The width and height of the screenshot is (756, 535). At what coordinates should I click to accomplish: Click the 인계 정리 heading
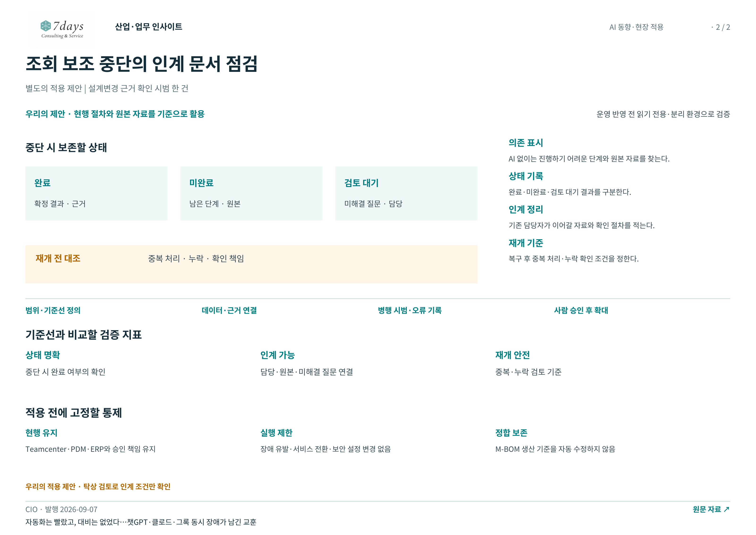(x=526, y=209)
